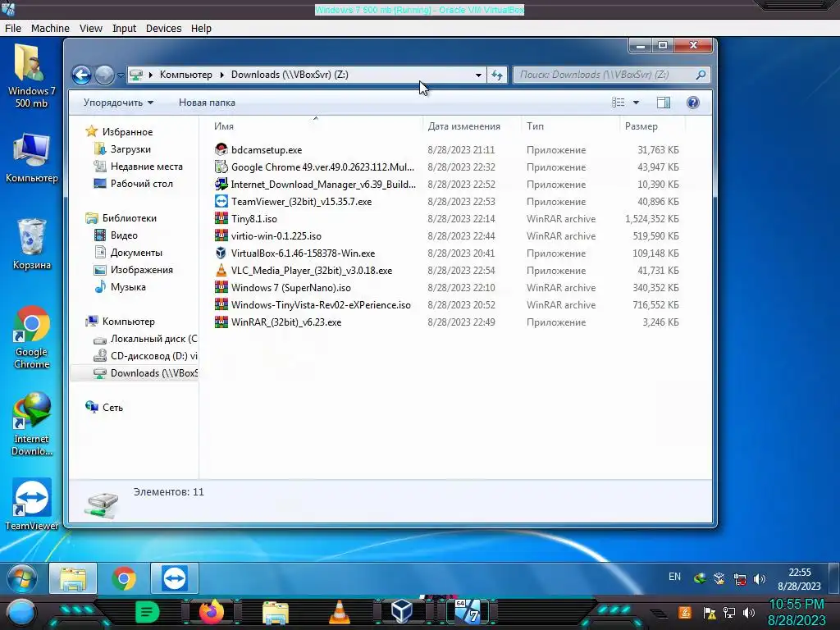
Task: Open the View menu
Action: click(90, 29)
